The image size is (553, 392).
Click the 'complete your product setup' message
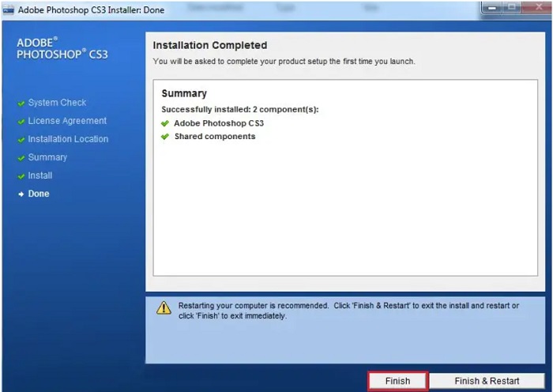pos(284,62)
